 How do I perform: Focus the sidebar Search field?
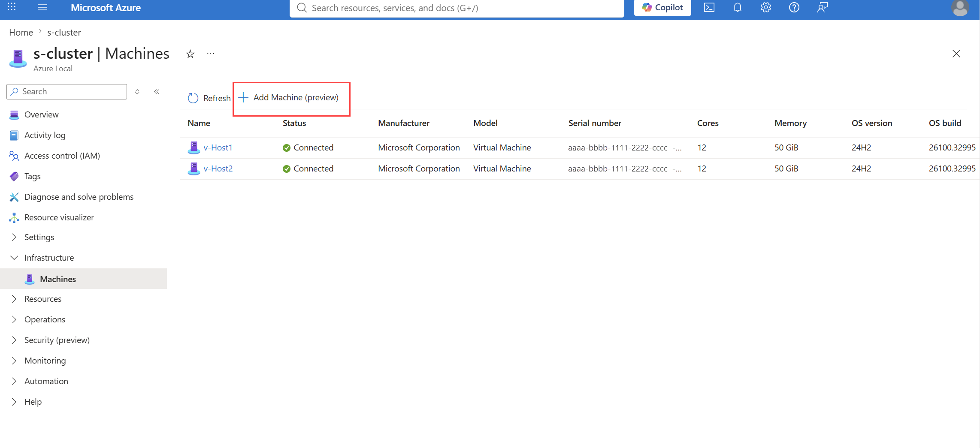coord(67,92)
